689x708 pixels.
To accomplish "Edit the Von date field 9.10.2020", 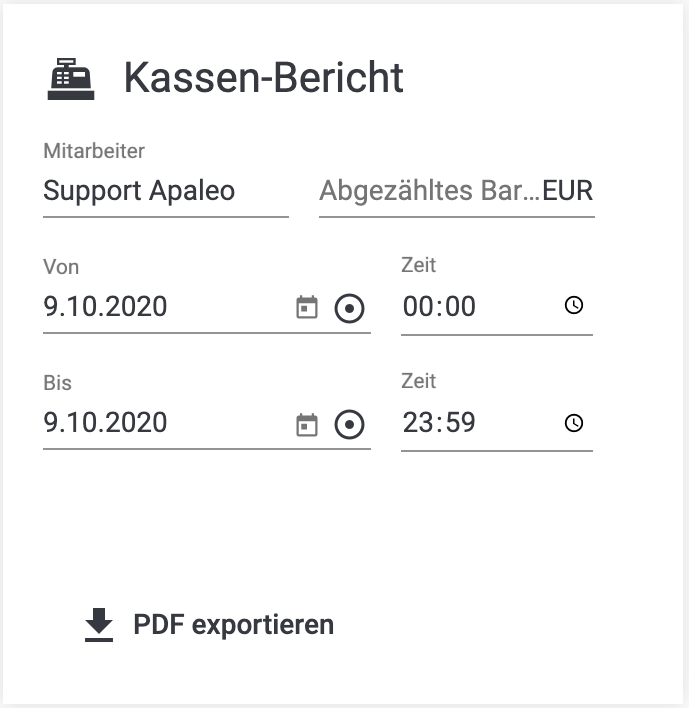I will 165,307.
